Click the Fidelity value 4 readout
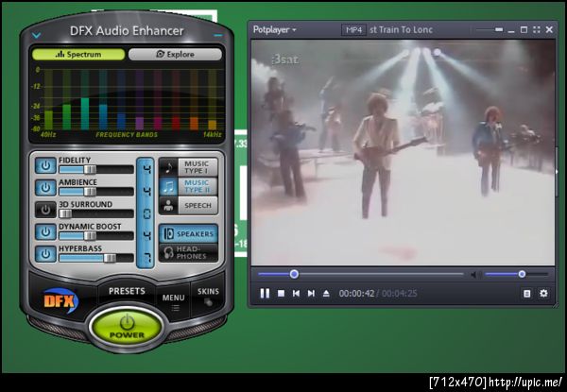This screenshot has height=392, width=567. click(146, 169)
